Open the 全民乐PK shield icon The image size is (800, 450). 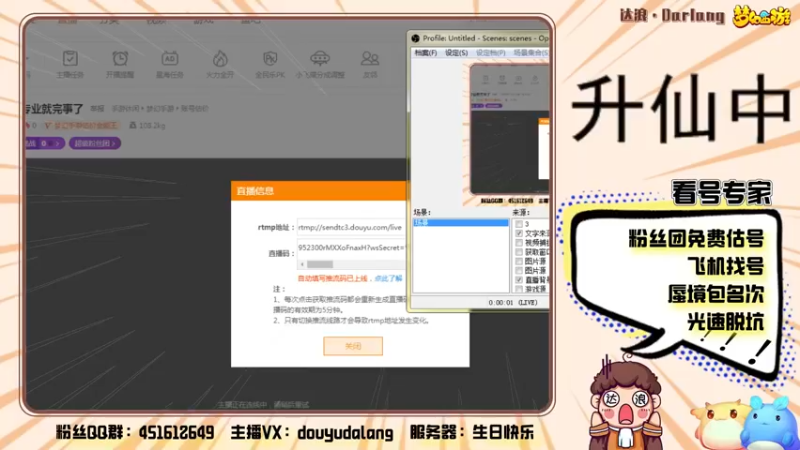[x=270, y=59]
